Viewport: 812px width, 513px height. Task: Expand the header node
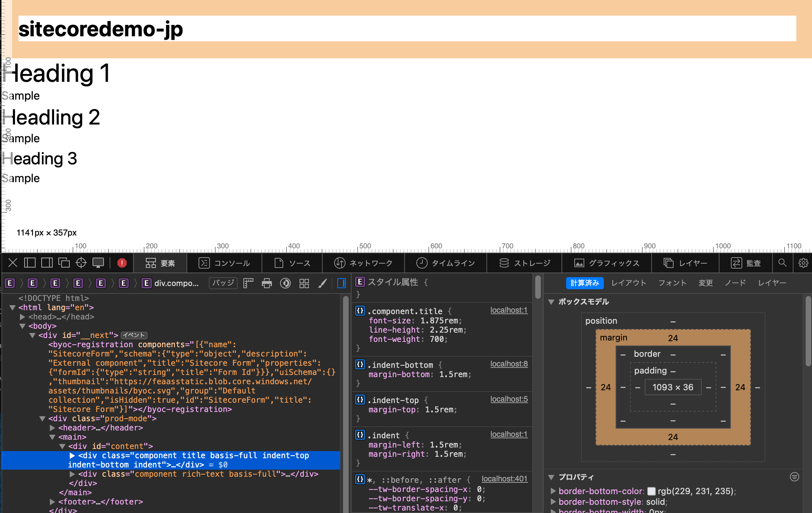pos(52,428)
